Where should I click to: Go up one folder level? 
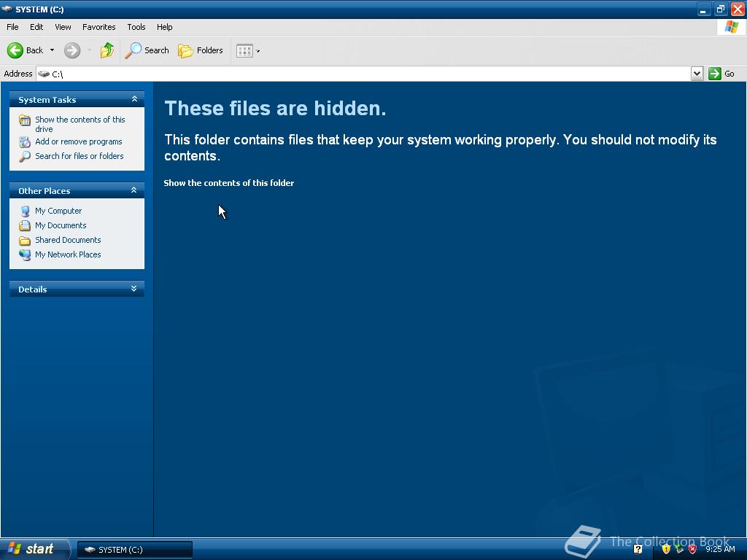pos(107,50)
